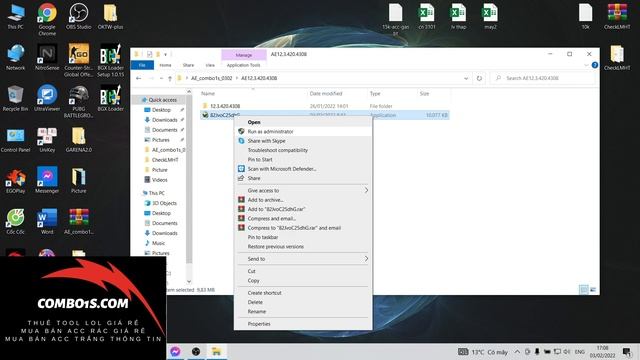Choose Rename from the context menu

[x=303, y=311]
